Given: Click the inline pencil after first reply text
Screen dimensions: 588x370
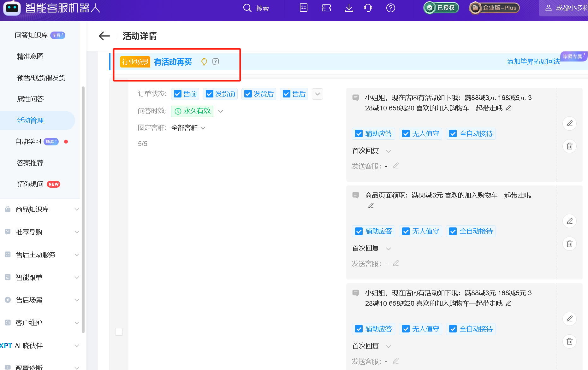Looking at the screenshot, I should tap(508, 108).
